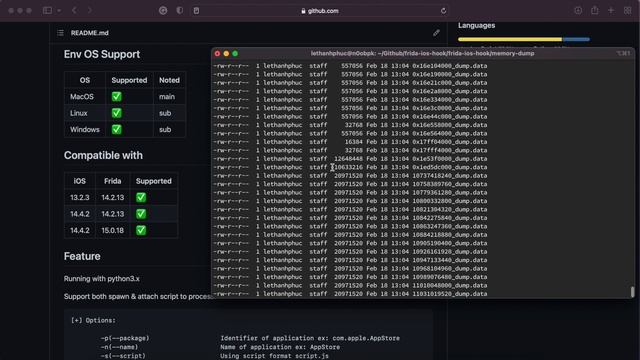This screenshot has width=640, height=360.
Task: Select the Noted column header
Action: pos(169,80)
